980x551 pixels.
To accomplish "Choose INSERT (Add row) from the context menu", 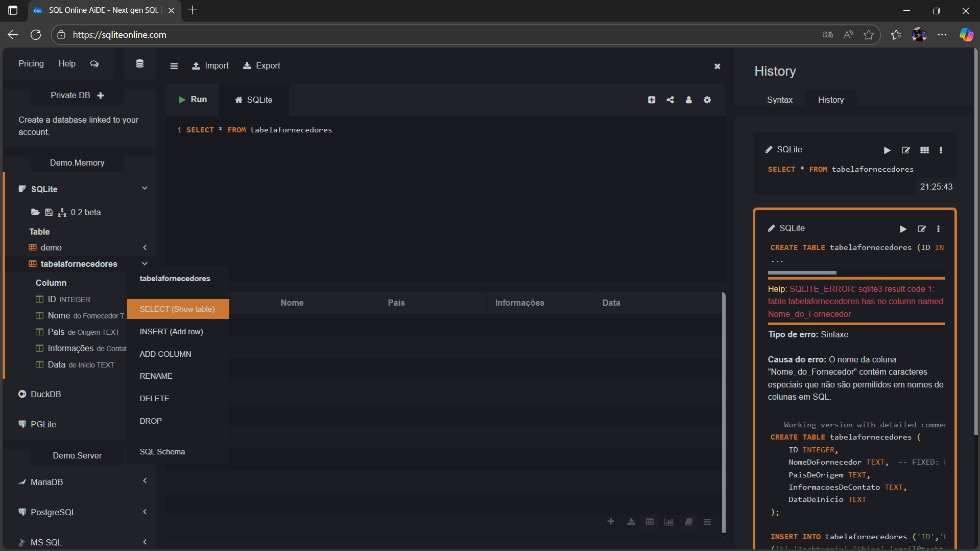I will pos(178,332).
